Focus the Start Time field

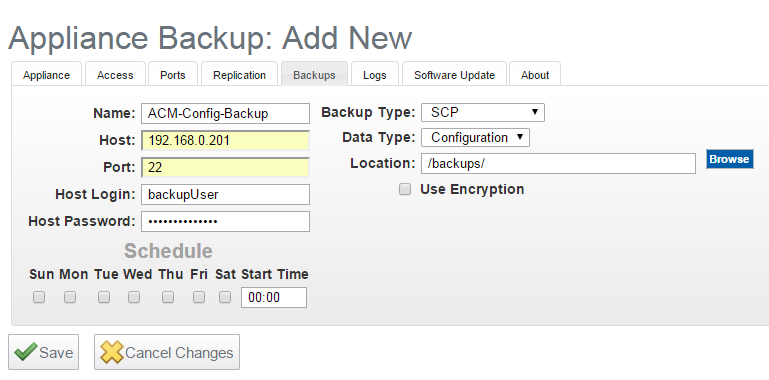274,298
